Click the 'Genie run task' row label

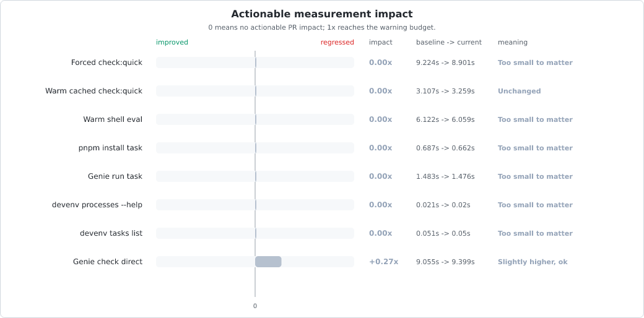pos(115,176)
